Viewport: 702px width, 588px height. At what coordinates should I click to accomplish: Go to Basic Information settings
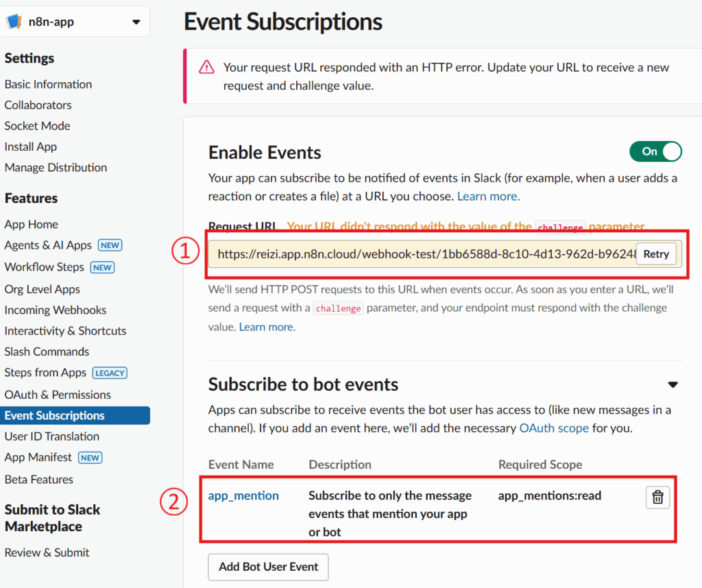click(x=48, y=84)
